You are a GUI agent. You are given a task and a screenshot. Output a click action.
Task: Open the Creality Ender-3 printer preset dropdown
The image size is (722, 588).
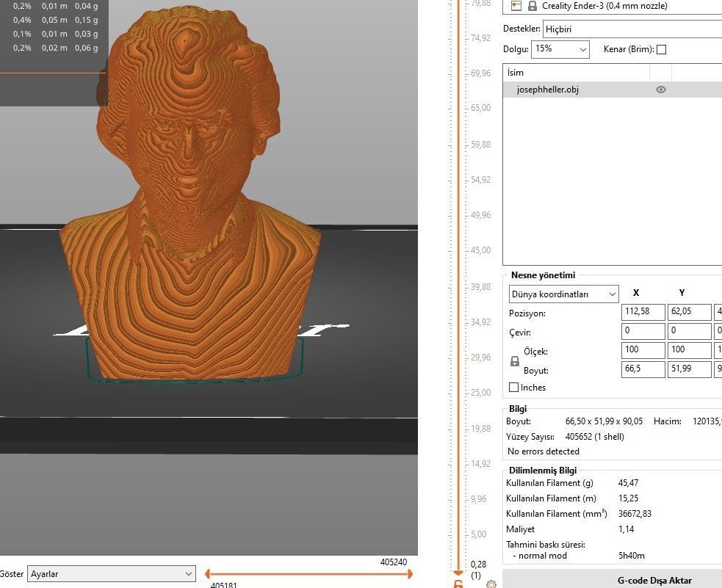612,6
